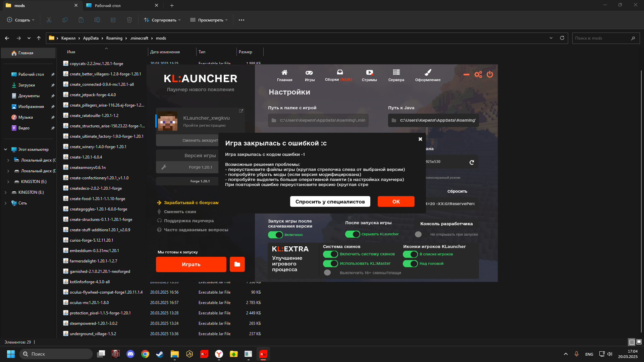Toggle player icons В списке игроков
644x362 pixels.
pyautogui.click(x=410, y=254)
